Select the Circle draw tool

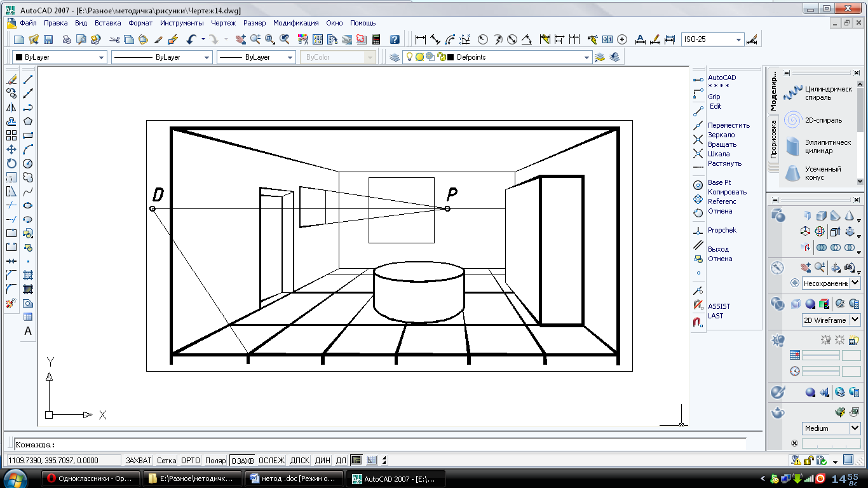pos(28,163)
